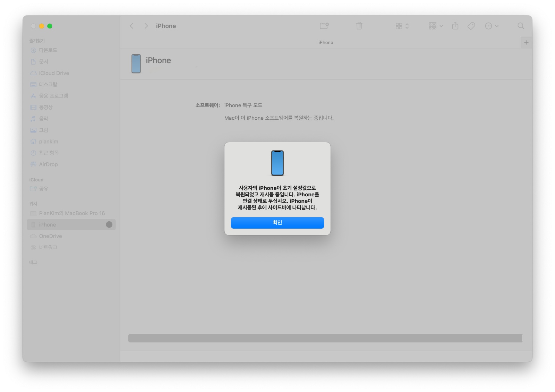The image size is (555, 392).
Task: Click the yellow minimize window button
Action: 42,26
